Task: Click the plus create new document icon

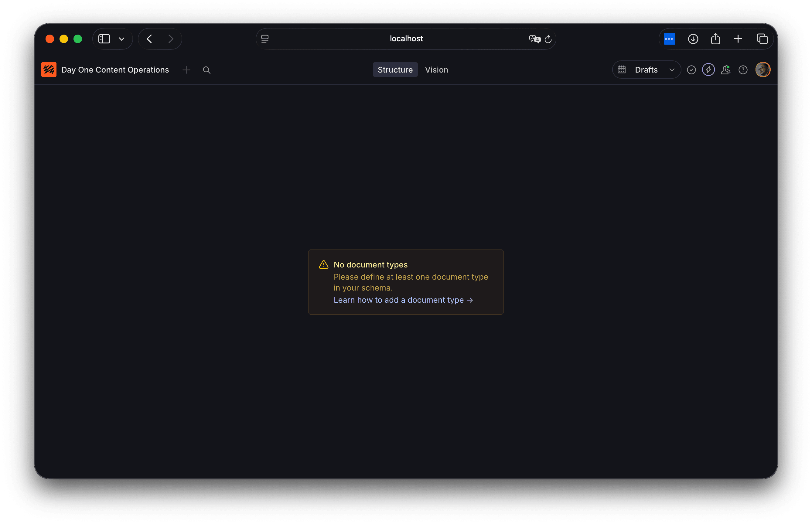Action: (186, 70)
